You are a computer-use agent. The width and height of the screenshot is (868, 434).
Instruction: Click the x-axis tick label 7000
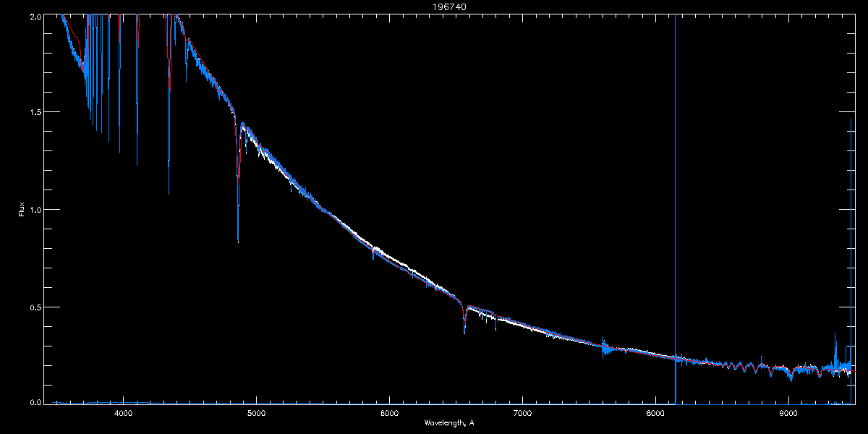click(x=522, y=414)
